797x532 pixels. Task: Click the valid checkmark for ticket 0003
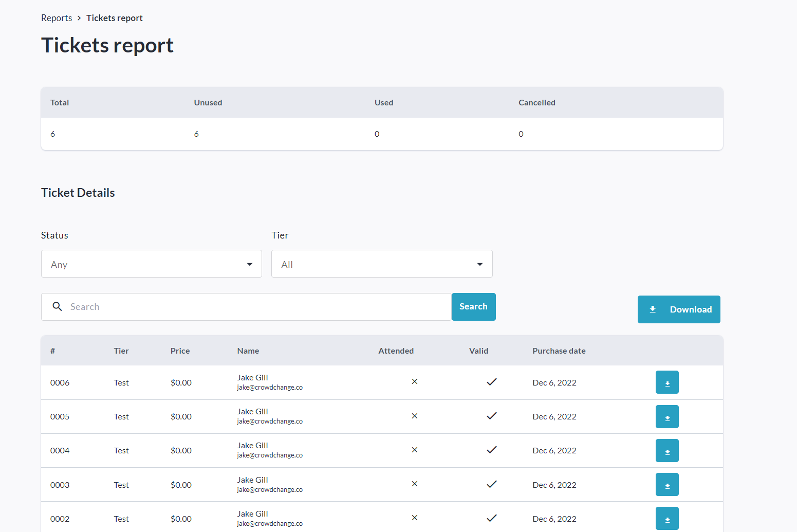(x=491, y=484)
